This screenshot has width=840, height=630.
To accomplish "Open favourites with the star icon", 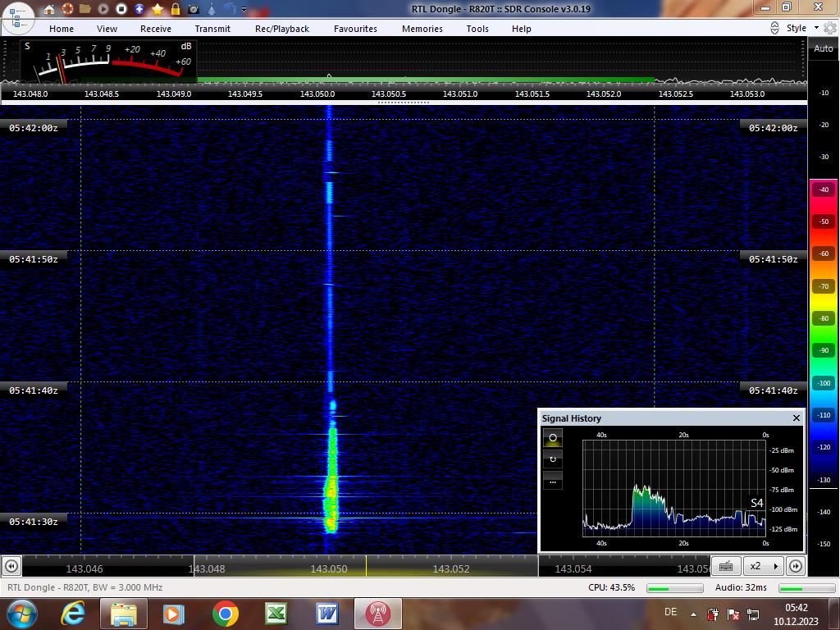I will 157,9.
